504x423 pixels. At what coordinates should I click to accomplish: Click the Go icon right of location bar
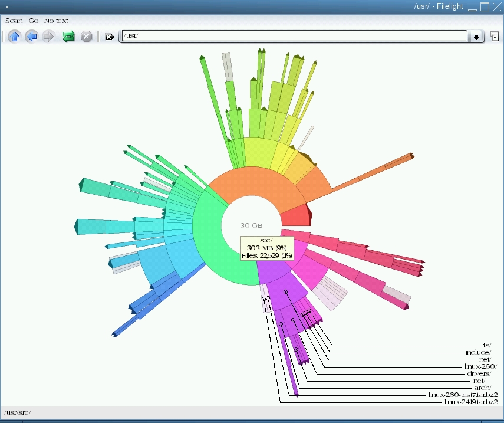(494, 37)
